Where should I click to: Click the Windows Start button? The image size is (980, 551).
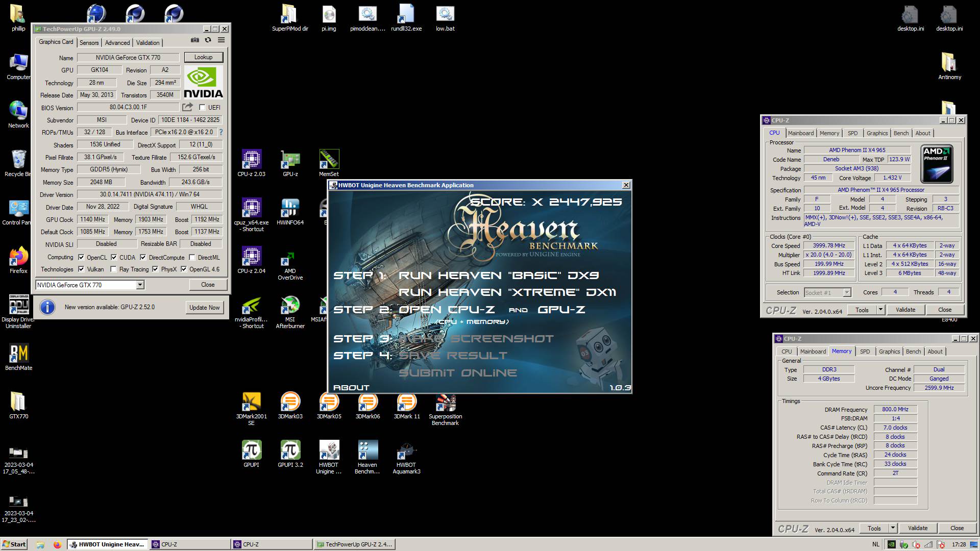click(14, 544)
